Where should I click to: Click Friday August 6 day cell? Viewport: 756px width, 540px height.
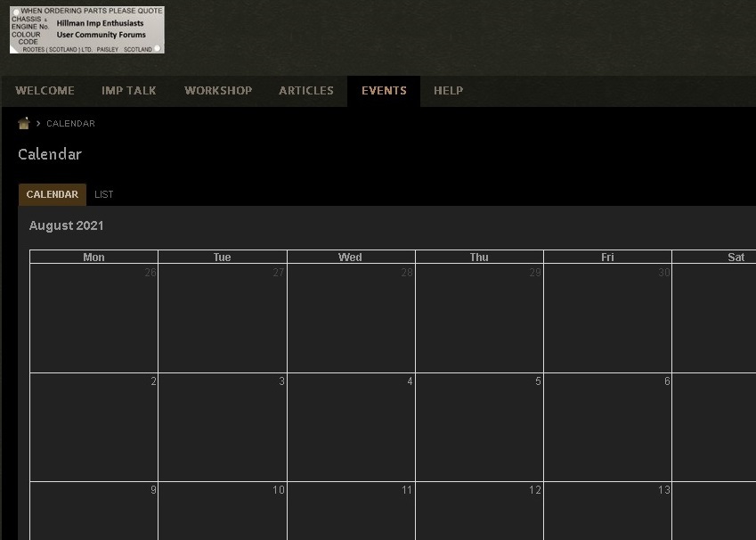607,427
